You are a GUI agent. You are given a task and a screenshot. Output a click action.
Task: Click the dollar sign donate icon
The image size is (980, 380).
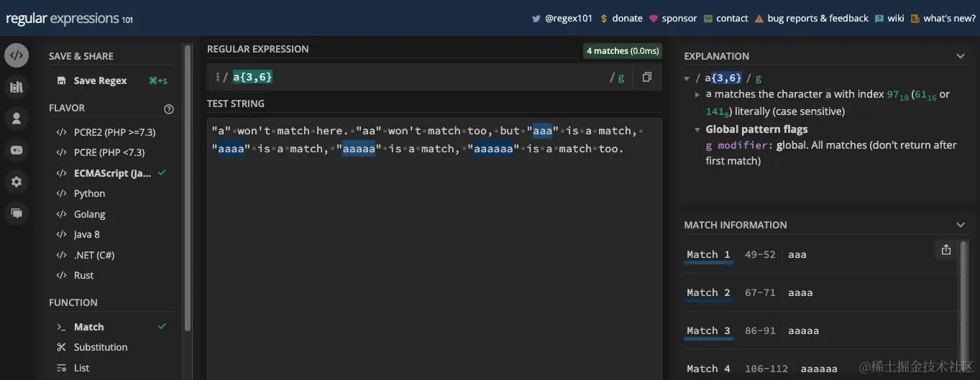tap(603, 19)
